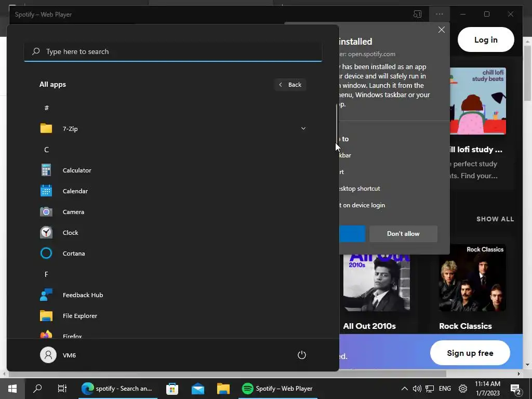532x399 pixels.
Task: Open the ENG language indicator
Action: tap(445, 389)
